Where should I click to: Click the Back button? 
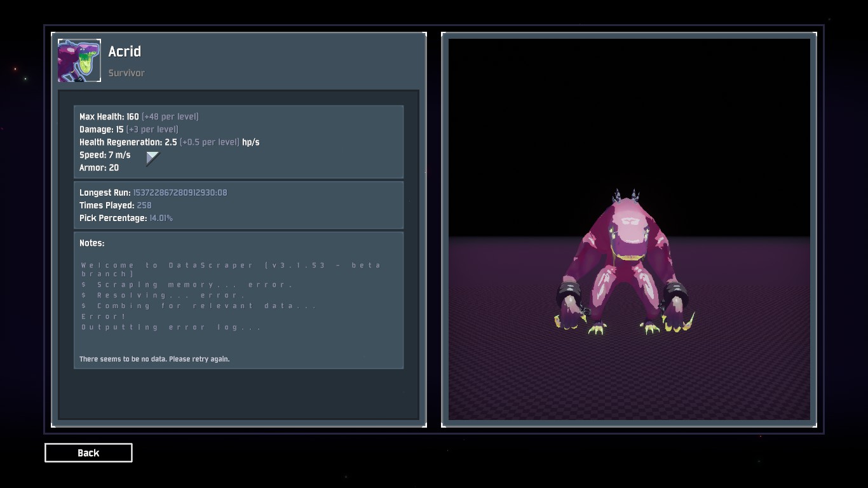pyautogui.click(x=88, y=453)
